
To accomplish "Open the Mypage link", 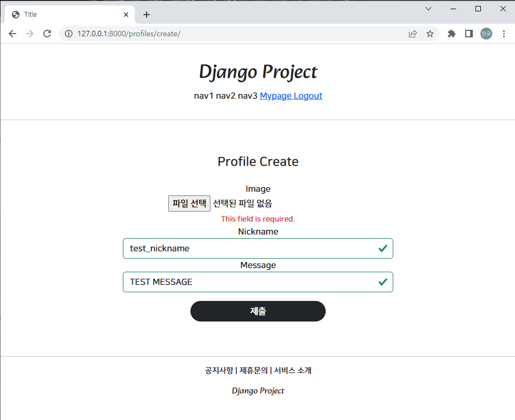I will (275, 96).
